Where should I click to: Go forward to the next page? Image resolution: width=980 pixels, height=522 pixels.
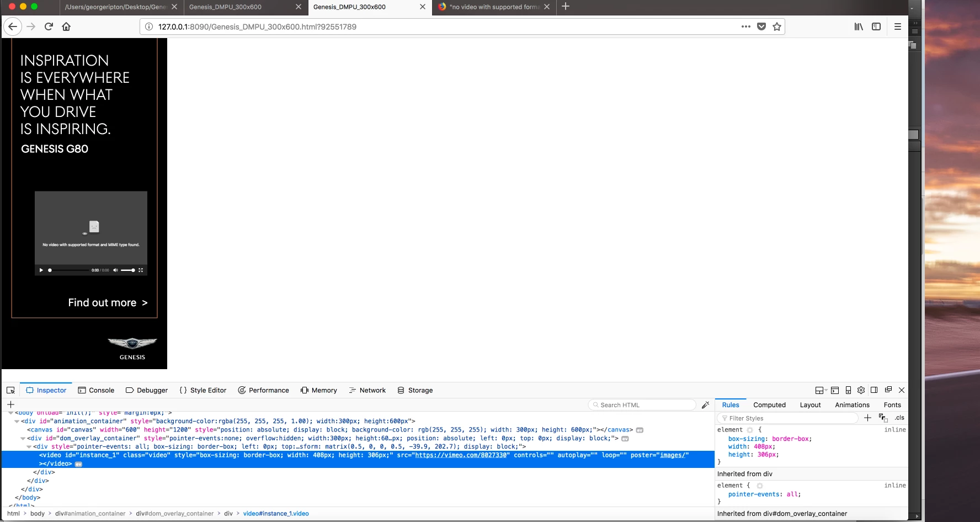point(31,26)
